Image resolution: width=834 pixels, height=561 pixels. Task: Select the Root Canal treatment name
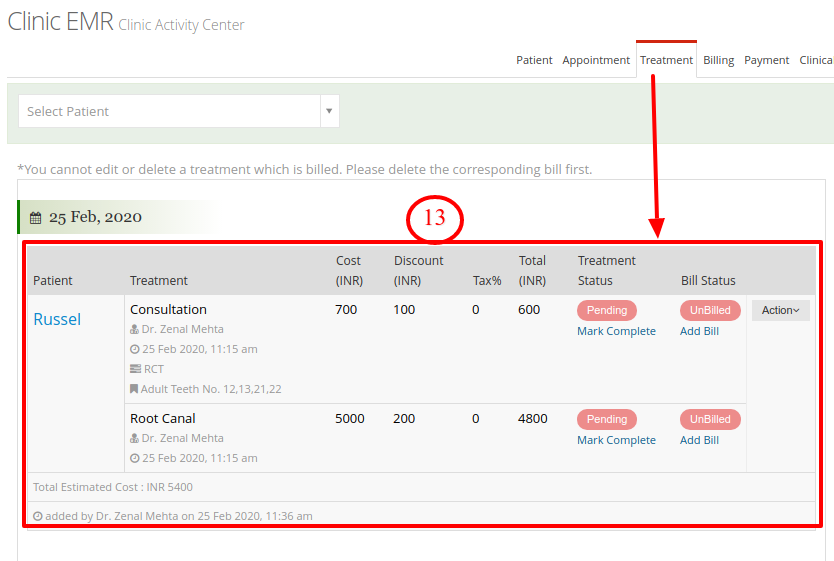click(x=163, y=418)
